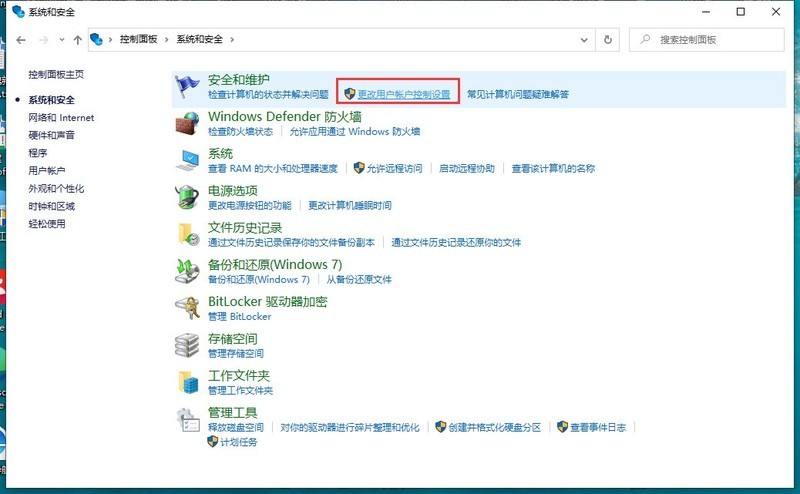This screenshot has width=800, height=494.
Task: Click the search magnifier icon
Action: (645, 39)
